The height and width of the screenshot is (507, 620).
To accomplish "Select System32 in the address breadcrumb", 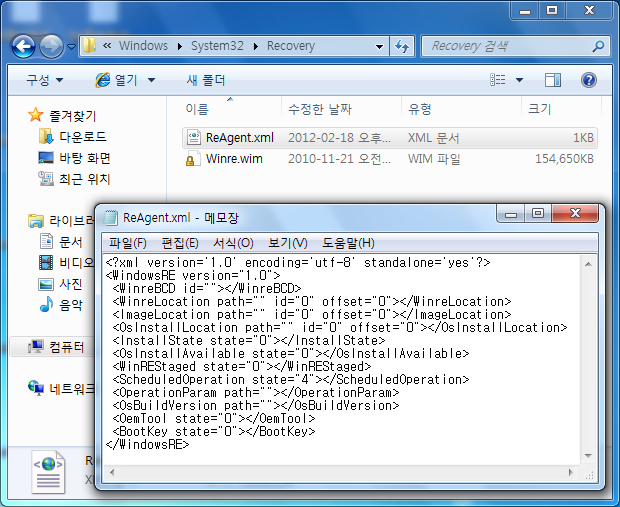I will pyautogui.click(x=217, y=46).
